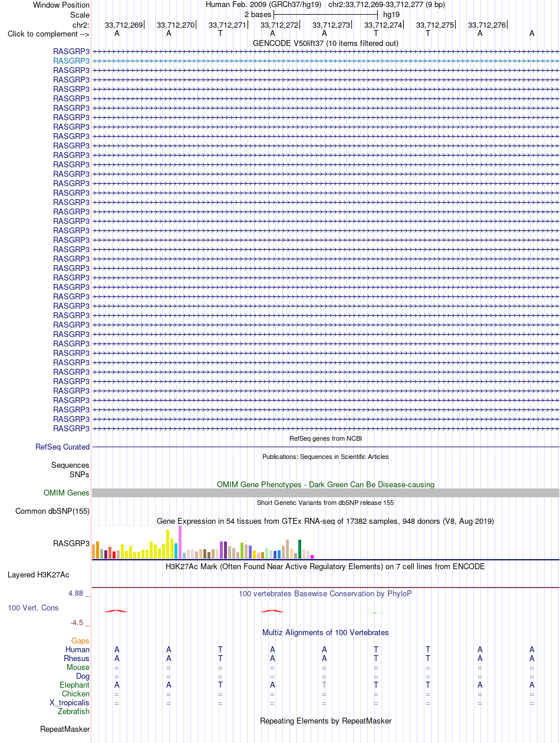Click the 'chr2:33,712,269-33,712,277 (9 bp)' position text

point(387,4)
